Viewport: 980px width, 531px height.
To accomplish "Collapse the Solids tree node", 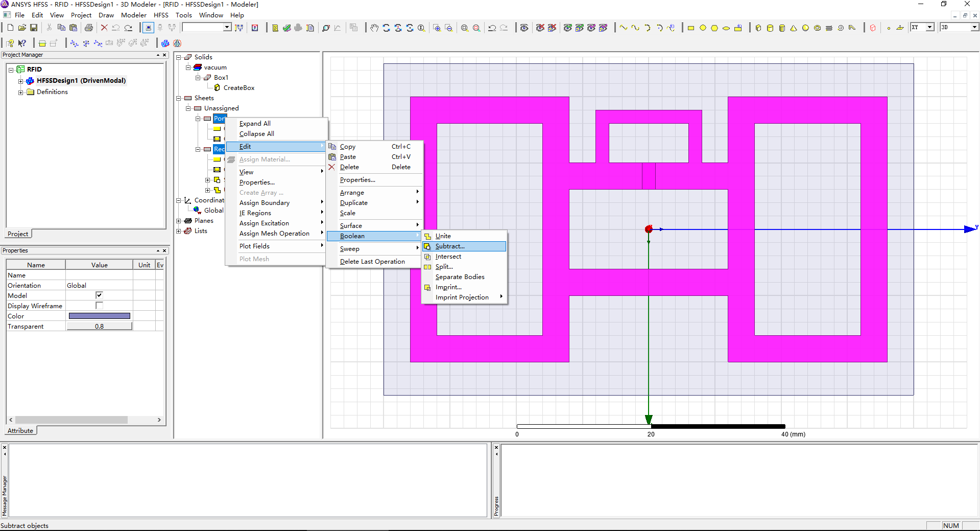I will pos(179,57).
